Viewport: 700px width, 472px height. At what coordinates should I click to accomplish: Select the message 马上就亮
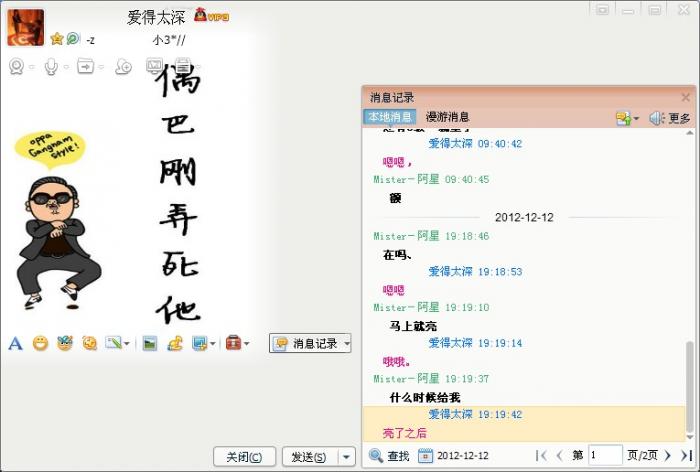click(x=413, y=326)
